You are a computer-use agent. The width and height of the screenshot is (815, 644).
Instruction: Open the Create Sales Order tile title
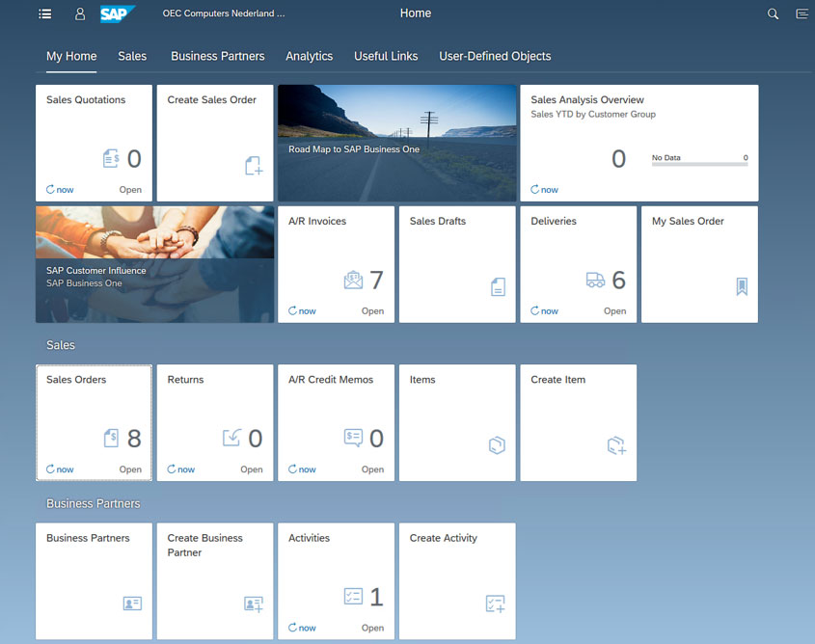click(x=211, y=99)
